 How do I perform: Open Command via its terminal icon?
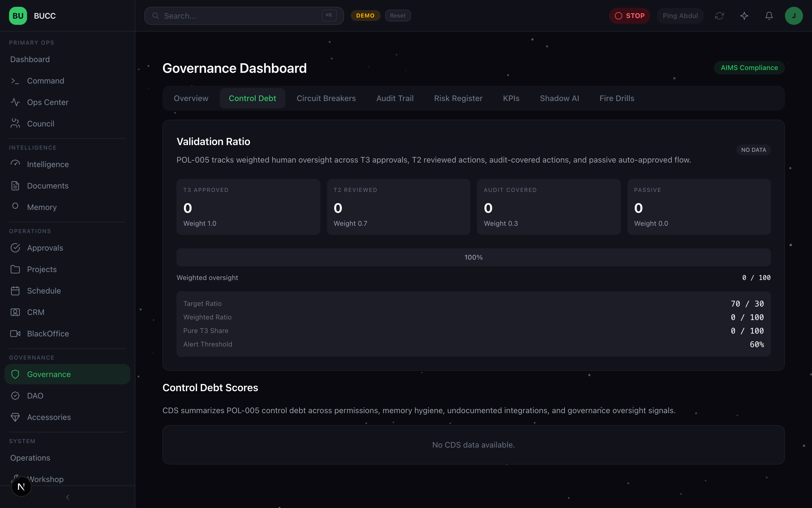[x=15, y=81]
